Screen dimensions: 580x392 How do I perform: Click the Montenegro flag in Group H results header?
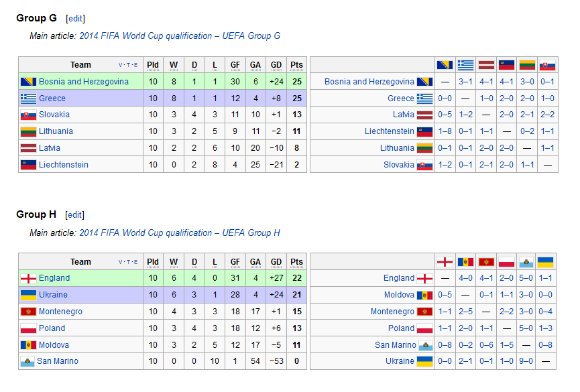click(x=486, y=262)
